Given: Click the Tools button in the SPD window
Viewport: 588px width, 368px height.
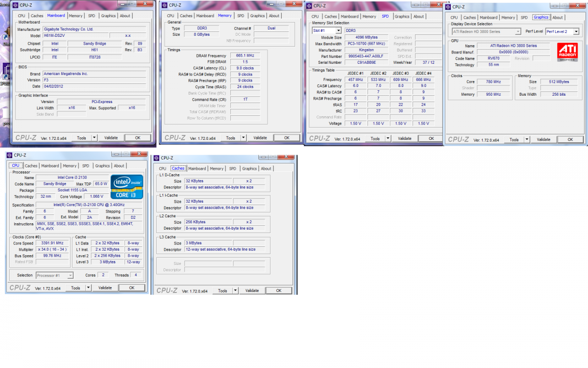Looking at the screenshot, I should point(375,138).
